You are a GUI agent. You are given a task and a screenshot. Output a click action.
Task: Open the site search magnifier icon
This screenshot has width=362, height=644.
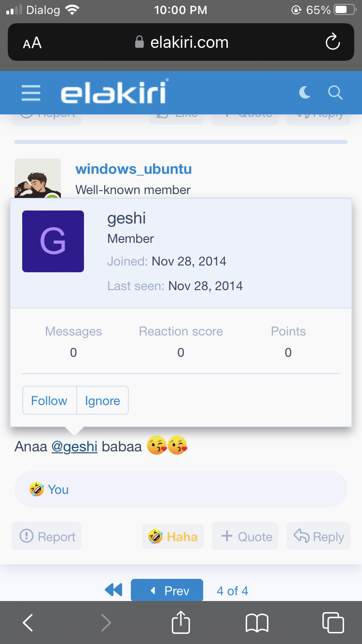pyautogui.click(x=335, y=92)
